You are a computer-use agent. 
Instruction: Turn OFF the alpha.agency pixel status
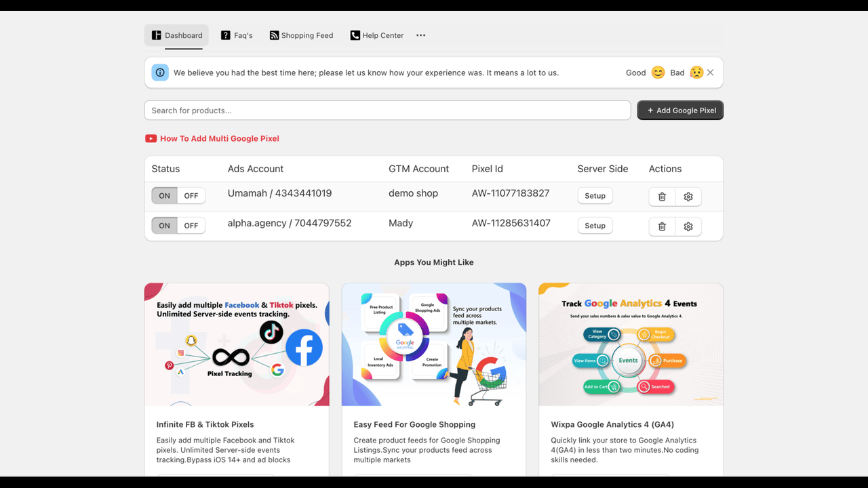coord(191,226)
